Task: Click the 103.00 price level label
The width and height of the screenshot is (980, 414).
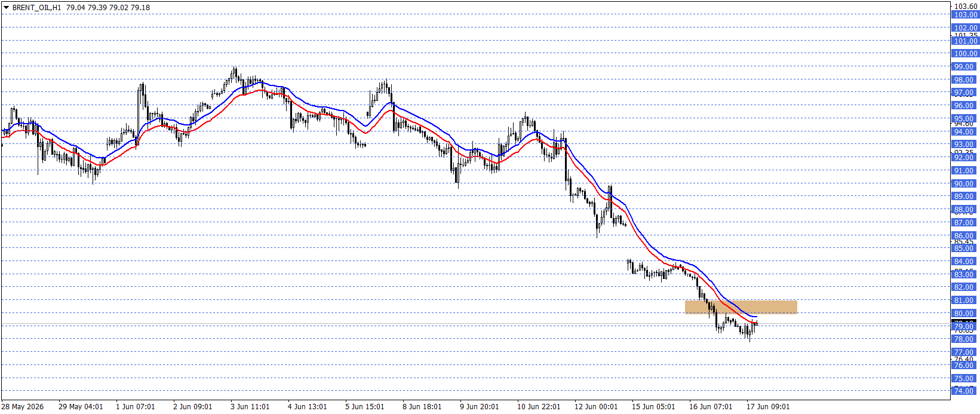Action: [965, 15]
